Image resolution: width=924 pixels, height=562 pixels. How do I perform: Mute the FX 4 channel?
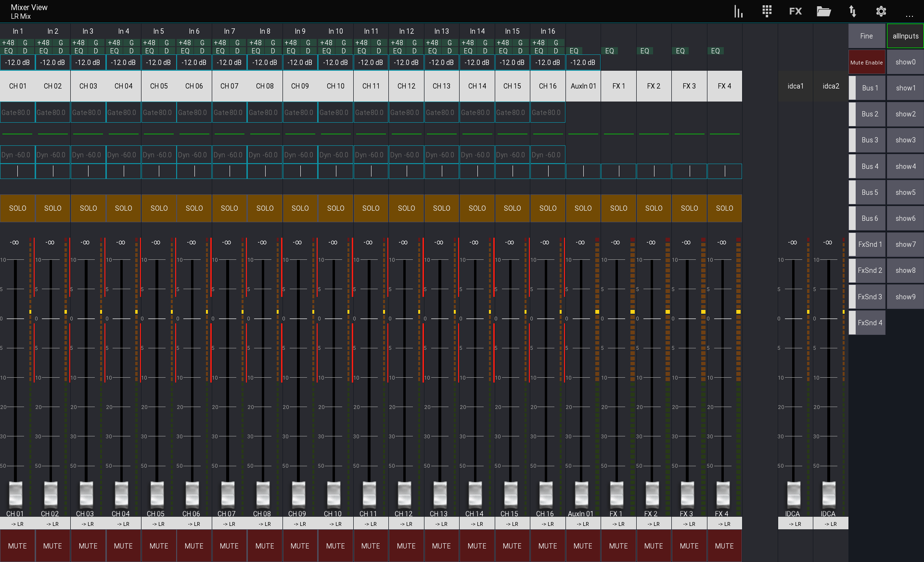pyautogui.click(x=724, y=546)
